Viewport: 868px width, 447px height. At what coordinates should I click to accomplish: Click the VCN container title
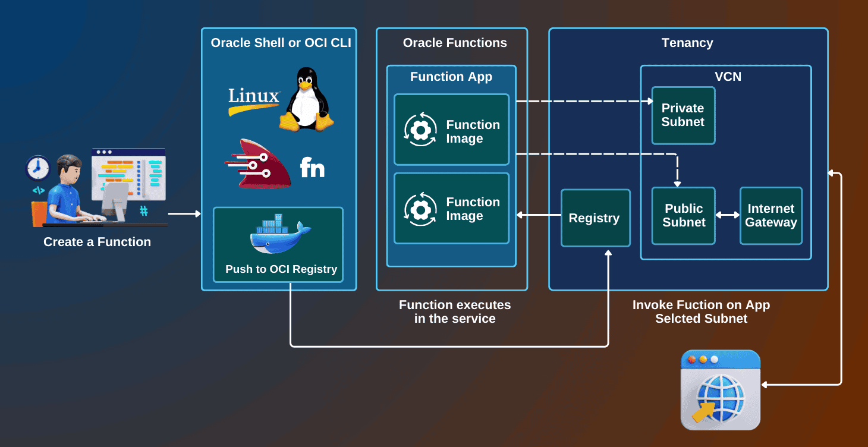tap(728, 77)
